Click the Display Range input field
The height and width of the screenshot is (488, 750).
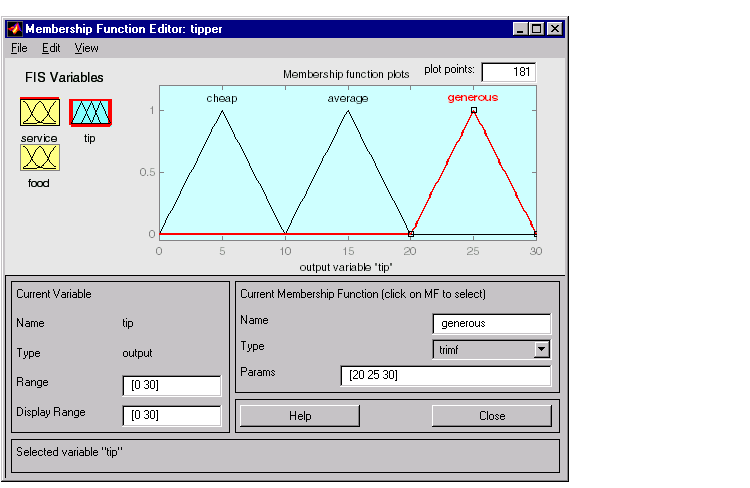[171, 415]
